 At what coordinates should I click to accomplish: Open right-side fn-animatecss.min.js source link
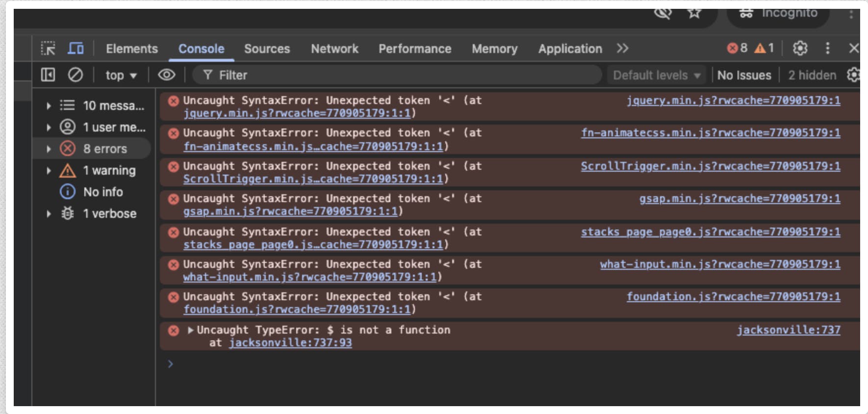tap(711, 133)
